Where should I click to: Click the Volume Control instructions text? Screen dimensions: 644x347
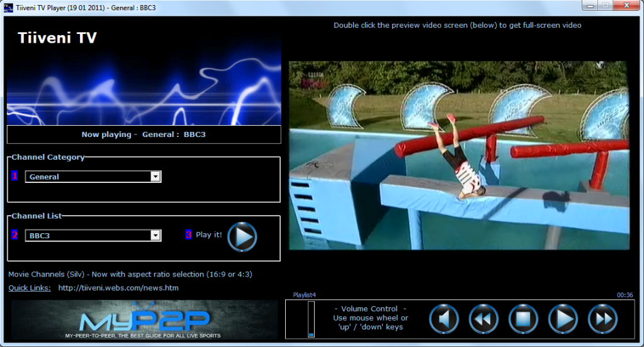(370, 318)
